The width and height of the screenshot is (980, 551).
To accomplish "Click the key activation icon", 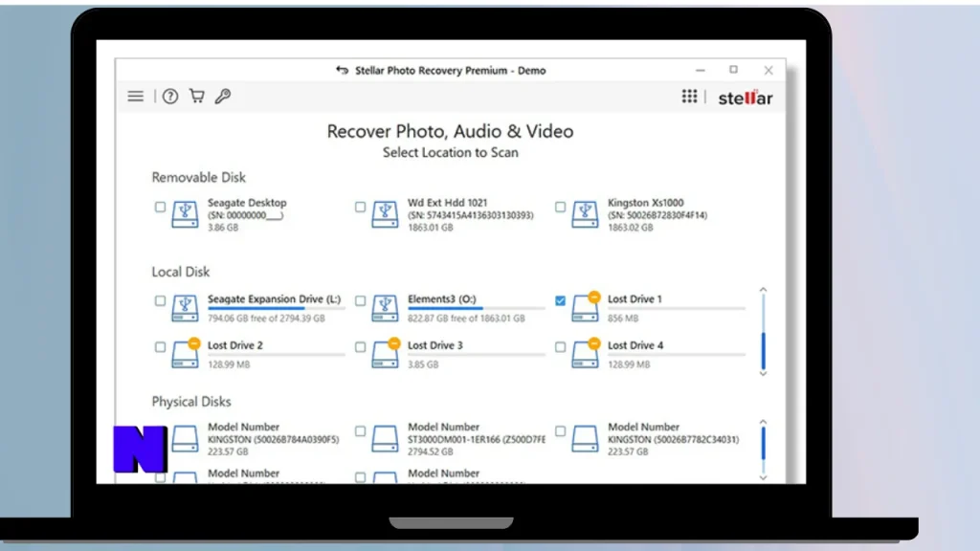I will tap(223, 96).
